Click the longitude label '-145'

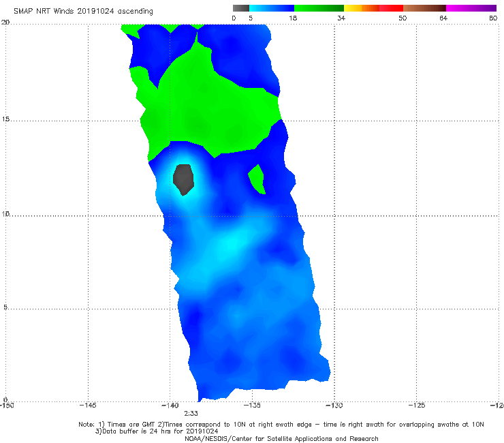point(88,405)
